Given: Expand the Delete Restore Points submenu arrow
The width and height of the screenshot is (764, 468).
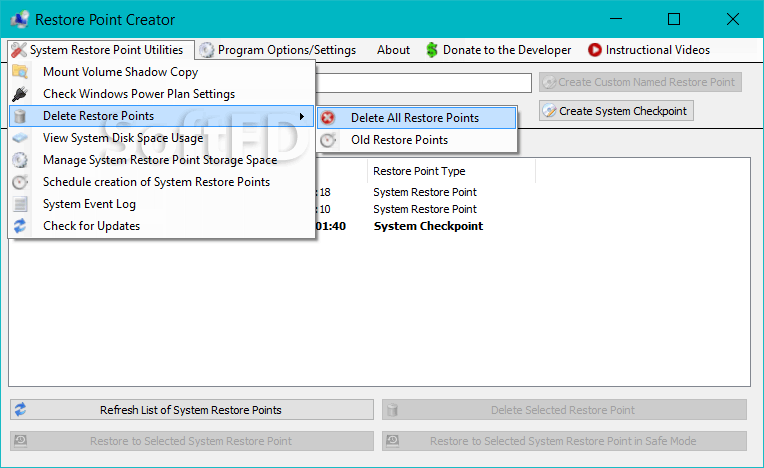Looking at the screenshot, I should click(302, 116).
